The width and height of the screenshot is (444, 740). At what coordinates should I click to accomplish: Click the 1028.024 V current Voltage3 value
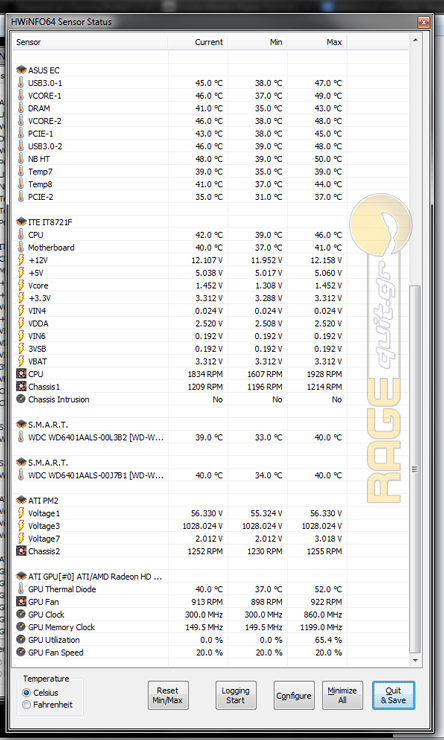point(203,526)
